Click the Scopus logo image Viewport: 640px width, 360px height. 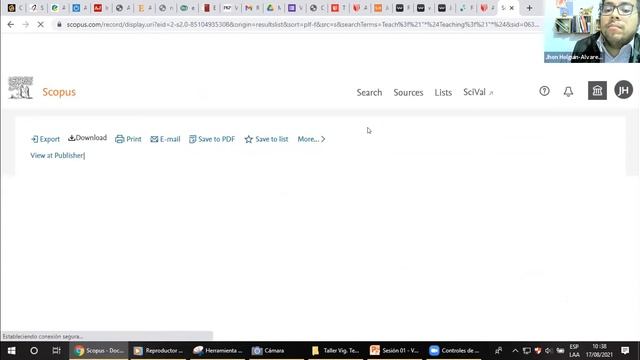(20, 87)
